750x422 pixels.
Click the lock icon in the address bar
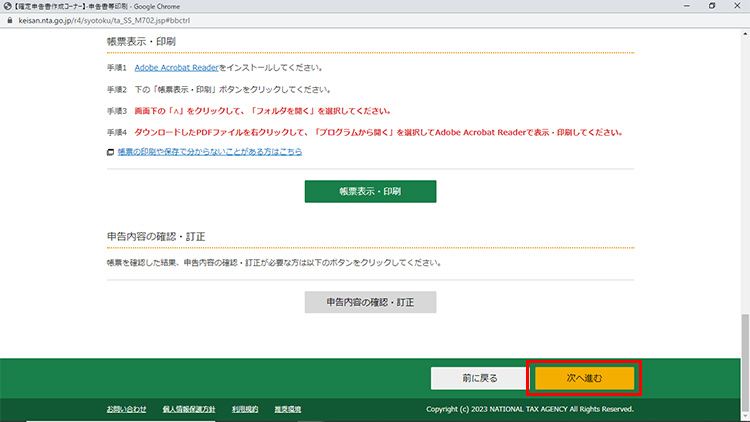pyautogui.click(x=9, y=19)
